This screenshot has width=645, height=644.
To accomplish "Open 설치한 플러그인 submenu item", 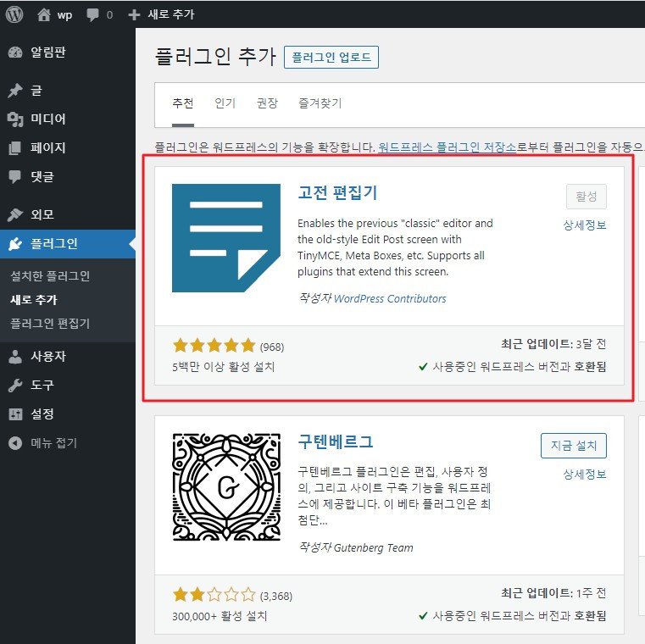I will [50, 276].
